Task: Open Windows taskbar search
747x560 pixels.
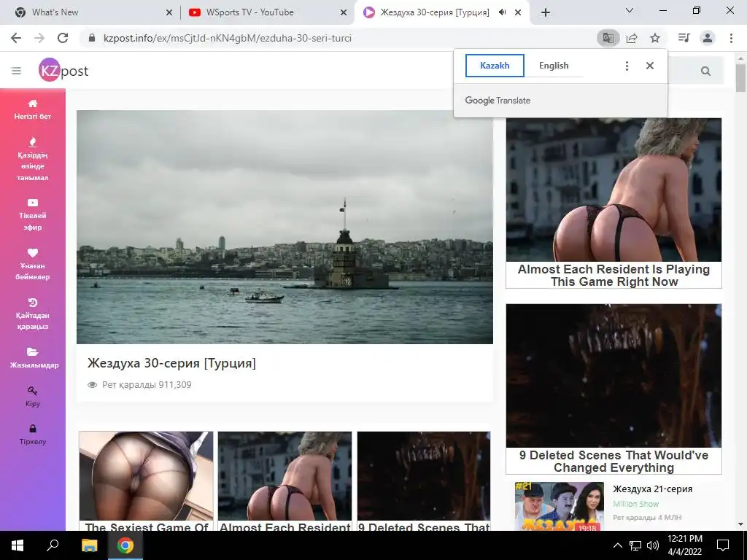Action: tap(53, 545)
